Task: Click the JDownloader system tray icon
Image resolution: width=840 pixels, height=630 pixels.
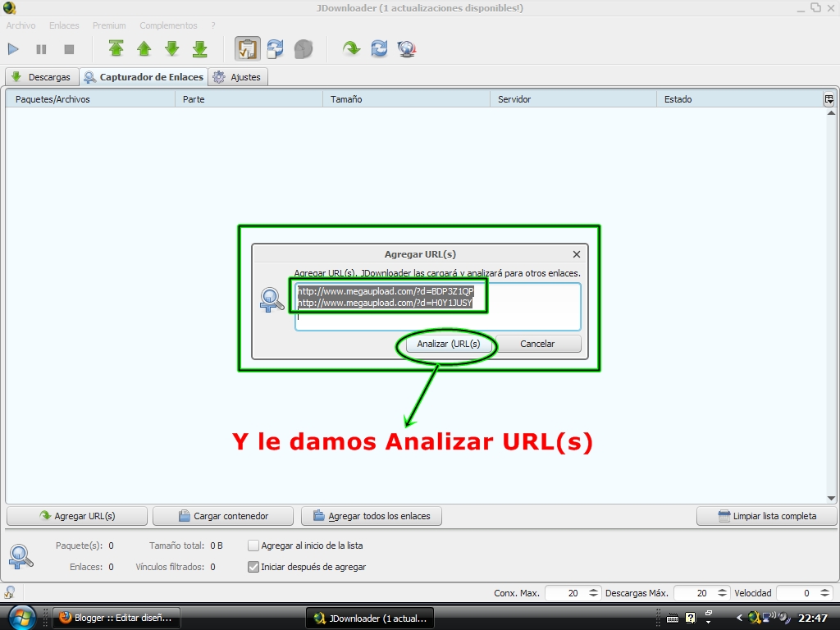Action: [x=755, y=618]
